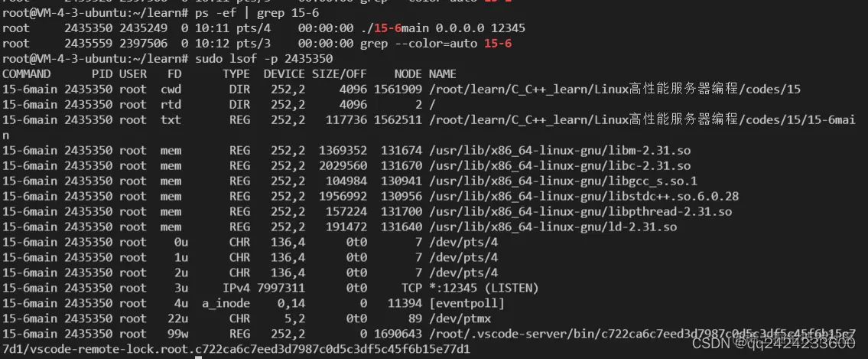Click size 117736 in the txt row
The width and height of the screenshot is (868, 359).
click(x=346, y=119)
